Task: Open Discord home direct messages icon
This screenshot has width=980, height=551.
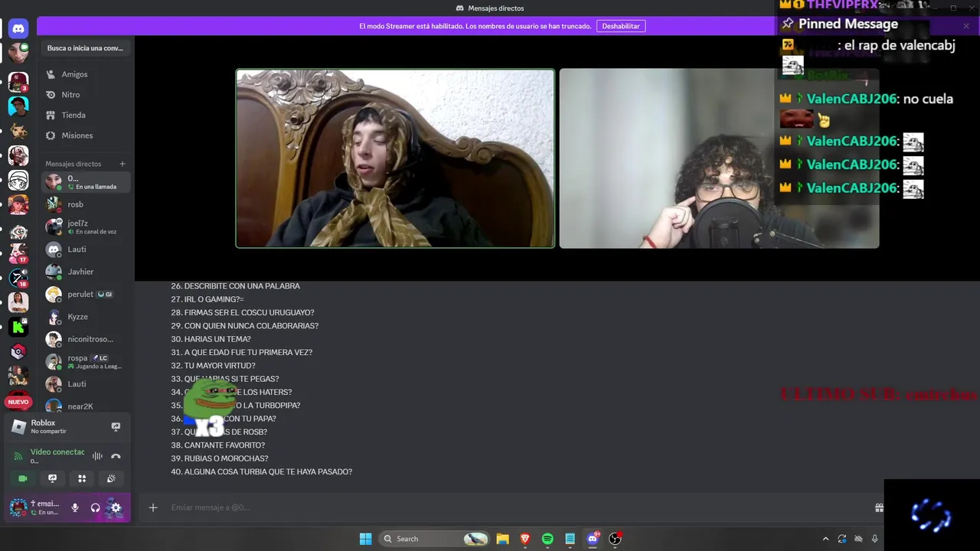Action: [x=18, y=29]
